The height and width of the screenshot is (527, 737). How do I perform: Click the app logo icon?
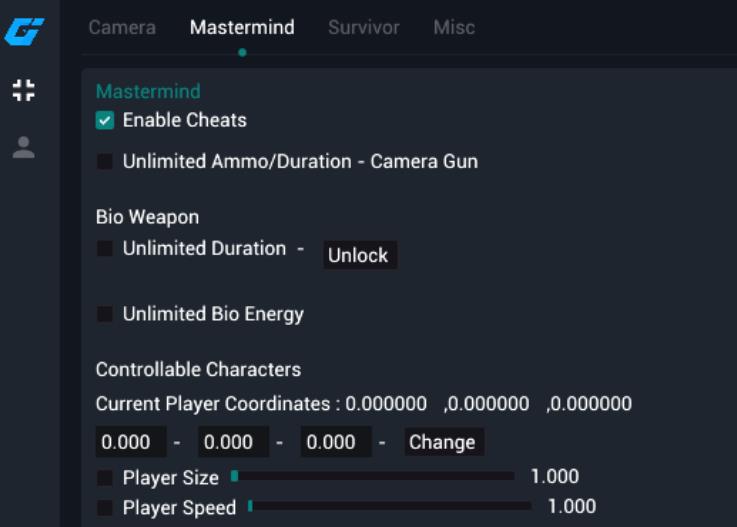(24, 31)
